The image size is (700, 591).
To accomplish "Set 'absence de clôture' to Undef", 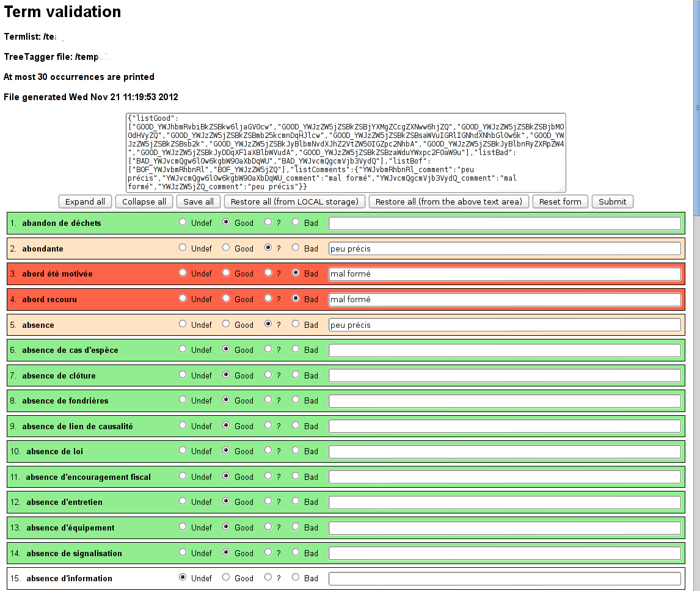I will point(182,375).
